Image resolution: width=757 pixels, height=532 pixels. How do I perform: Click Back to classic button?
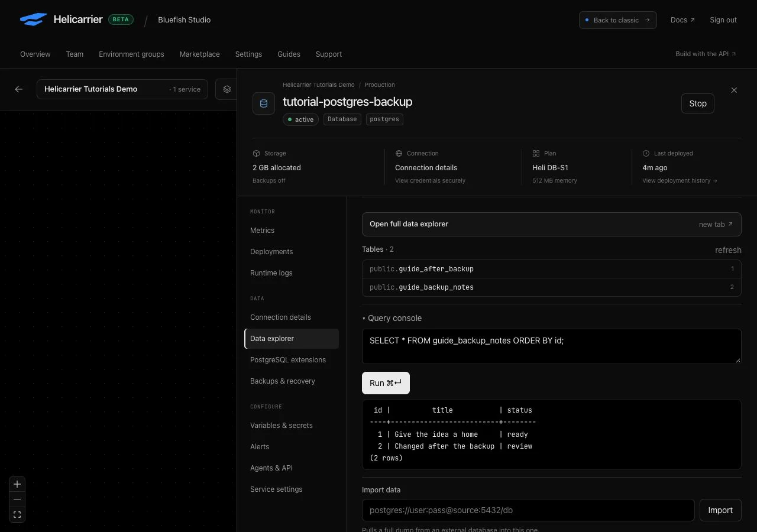tap(618, 20)
